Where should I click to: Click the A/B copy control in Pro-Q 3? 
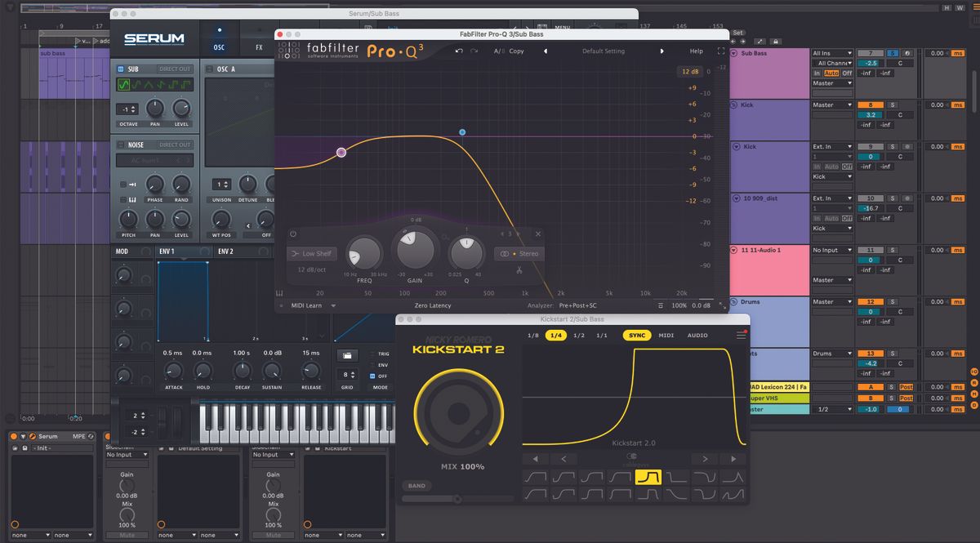[499, 51]
